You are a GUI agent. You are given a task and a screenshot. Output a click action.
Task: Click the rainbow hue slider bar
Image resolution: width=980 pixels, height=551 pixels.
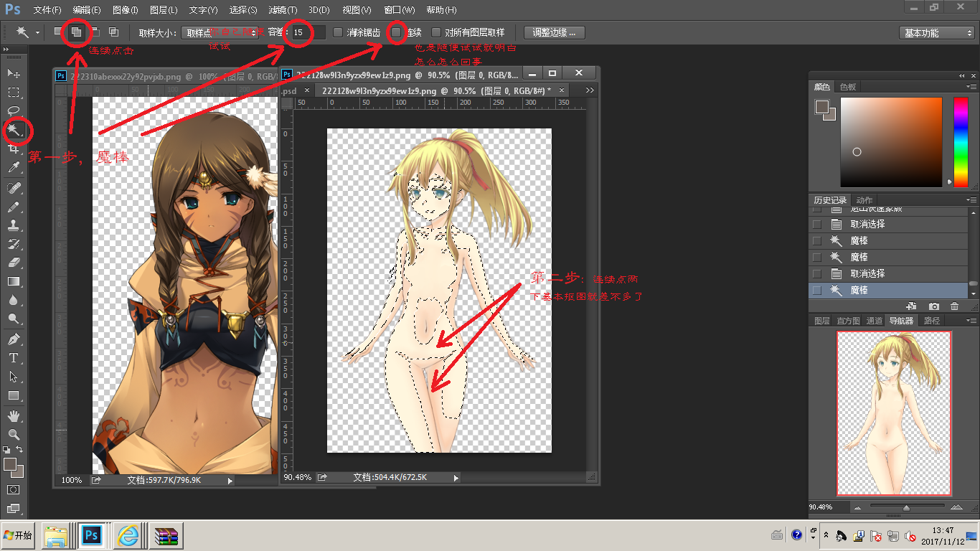click(961, 142)
